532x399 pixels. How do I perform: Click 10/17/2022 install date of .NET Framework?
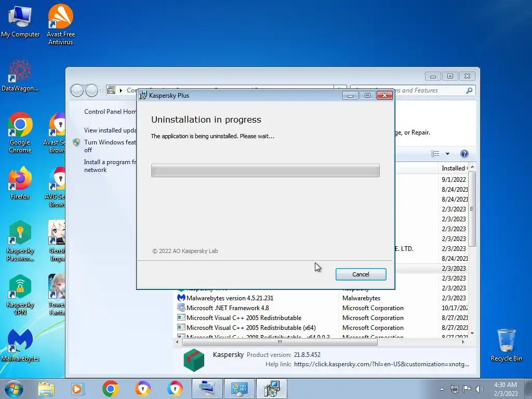click(x=455, y=308)
